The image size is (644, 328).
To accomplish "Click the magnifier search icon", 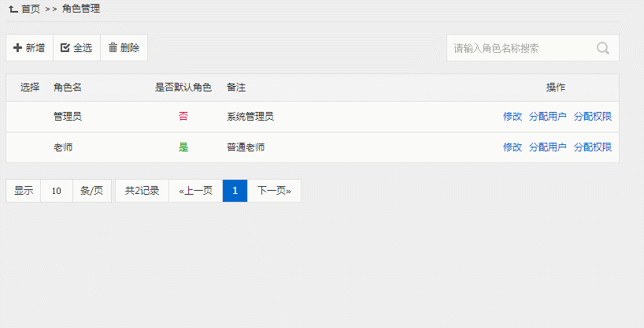I will [603, 48].
